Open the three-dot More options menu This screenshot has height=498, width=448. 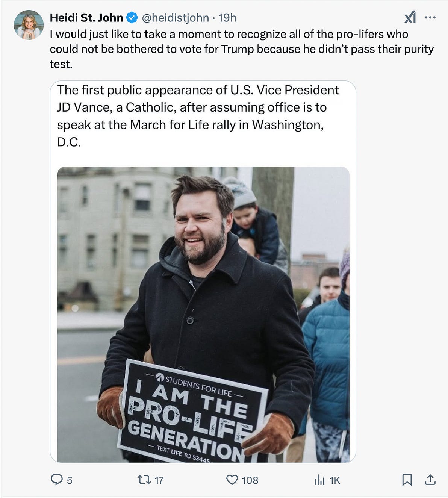(430, 17)
